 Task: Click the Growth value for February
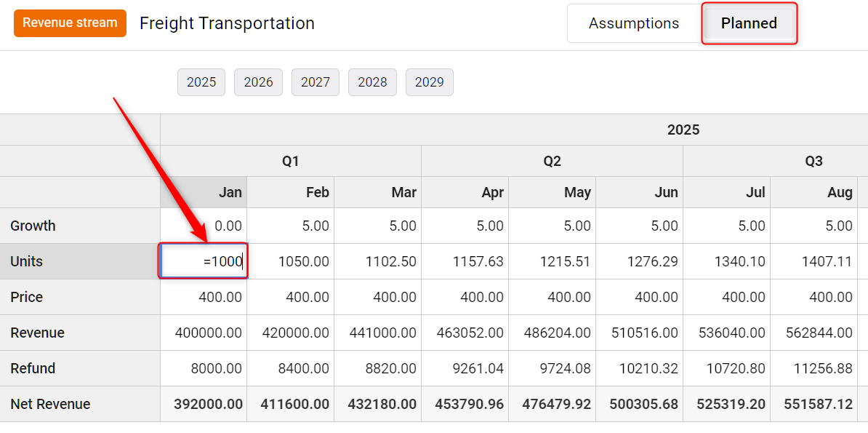click(291, 226)
